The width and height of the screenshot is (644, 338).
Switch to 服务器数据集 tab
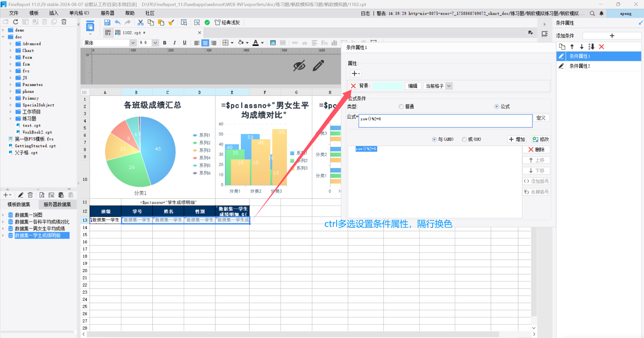tap(57, 204)
